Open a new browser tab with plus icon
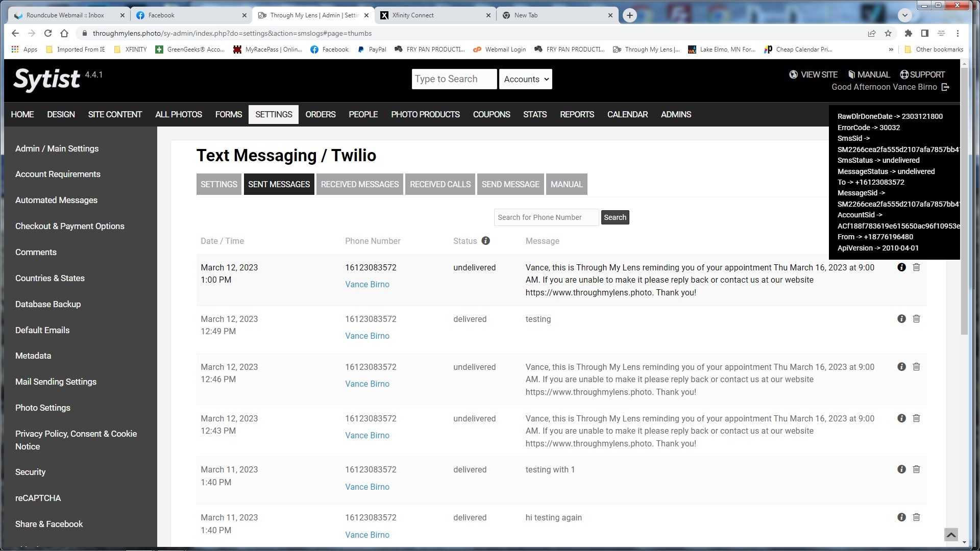The height and width of the screenshot is (551, 980). pos(630,15)
